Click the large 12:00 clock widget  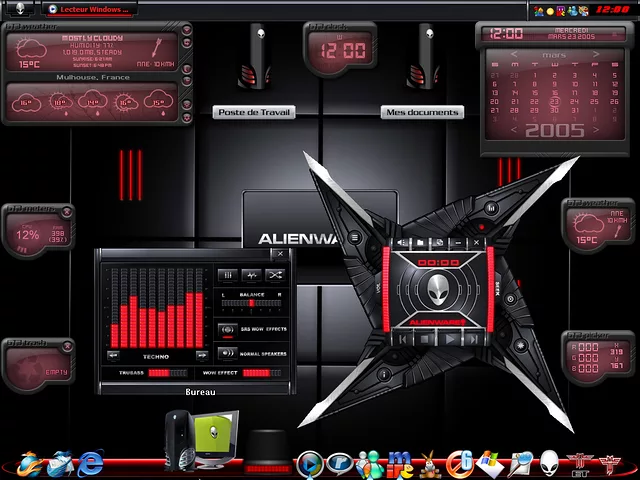point(340,49)
